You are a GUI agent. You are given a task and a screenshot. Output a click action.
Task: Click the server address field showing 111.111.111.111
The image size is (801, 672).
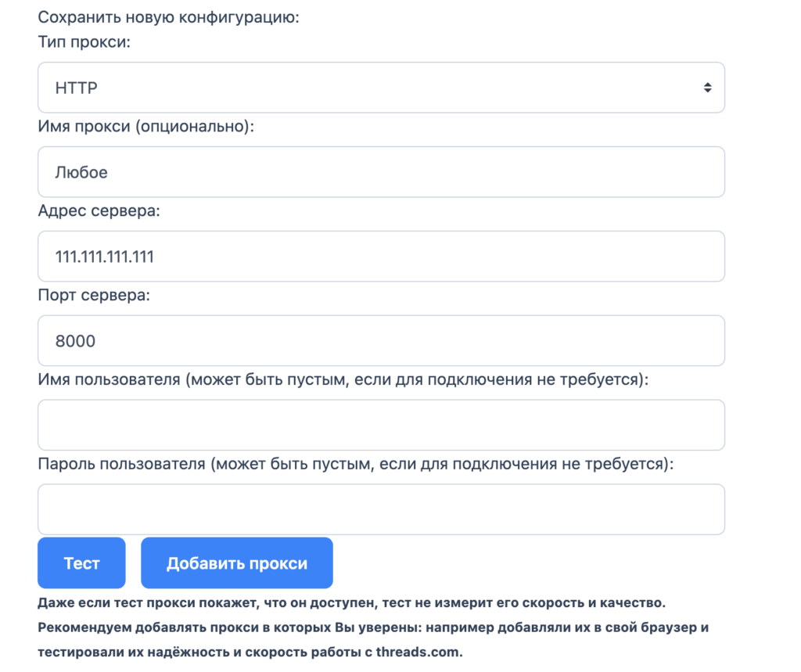(380, 256)
